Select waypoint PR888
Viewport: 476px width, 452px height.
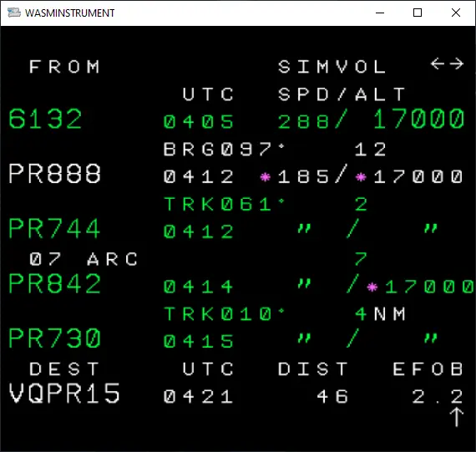(54, 174)
